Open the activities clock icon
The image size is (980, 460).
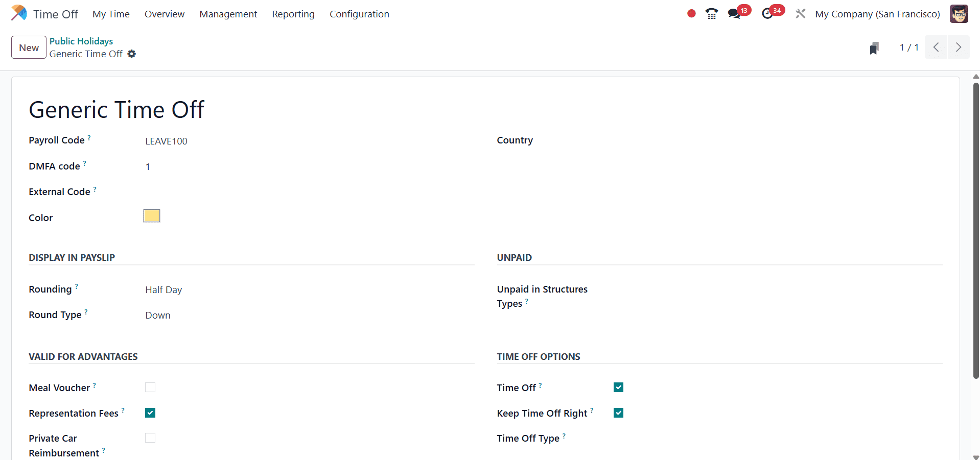(767, 14)
